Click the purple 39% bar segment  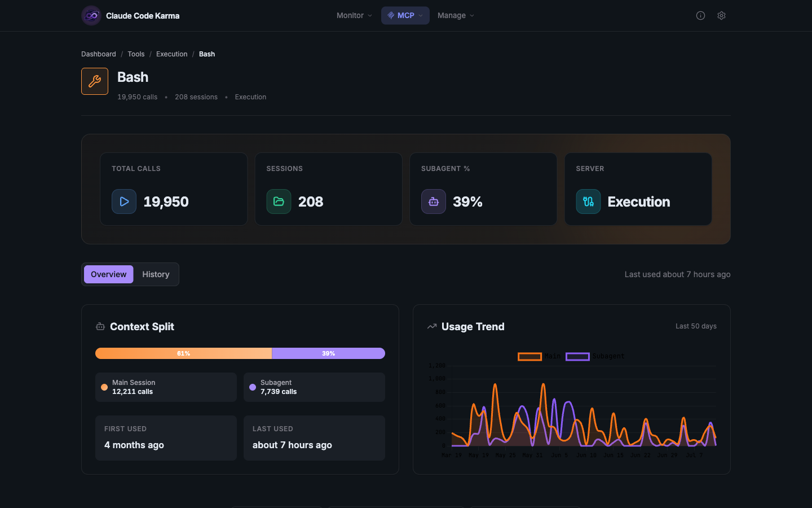click(329, 353)
